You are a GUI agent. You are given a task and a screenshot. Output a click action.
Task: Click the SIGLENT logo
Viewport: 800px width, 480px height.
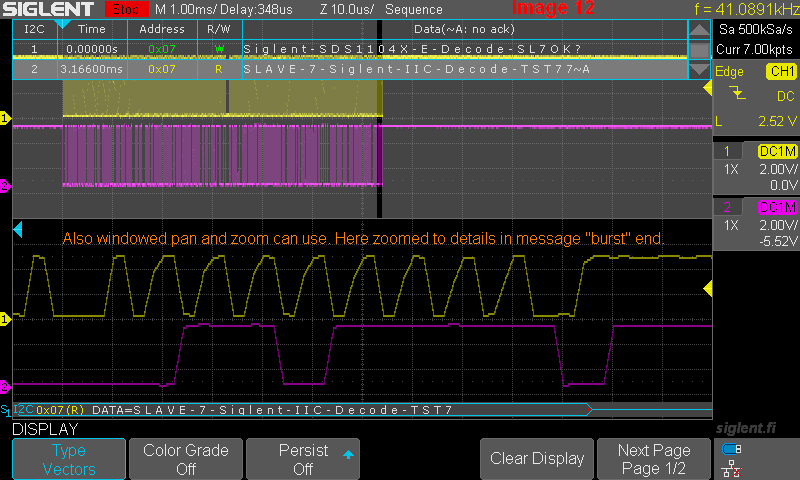point(48,9)
